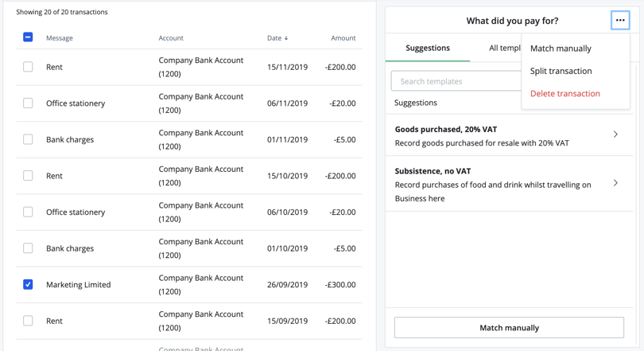Select the Office stationery 06/11/2019 checkbox
The width and height of the screenshot is (644, 351).
click(x=28, y=103)
